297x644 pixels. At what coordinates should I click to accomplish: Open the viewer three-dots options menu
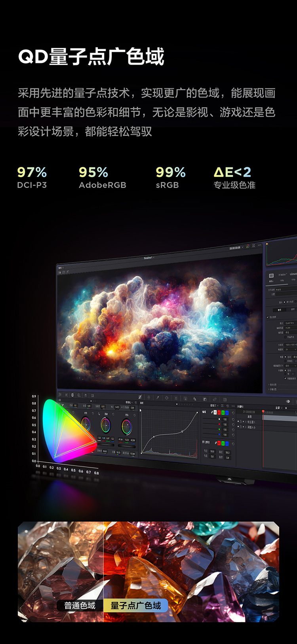point(259,245)
